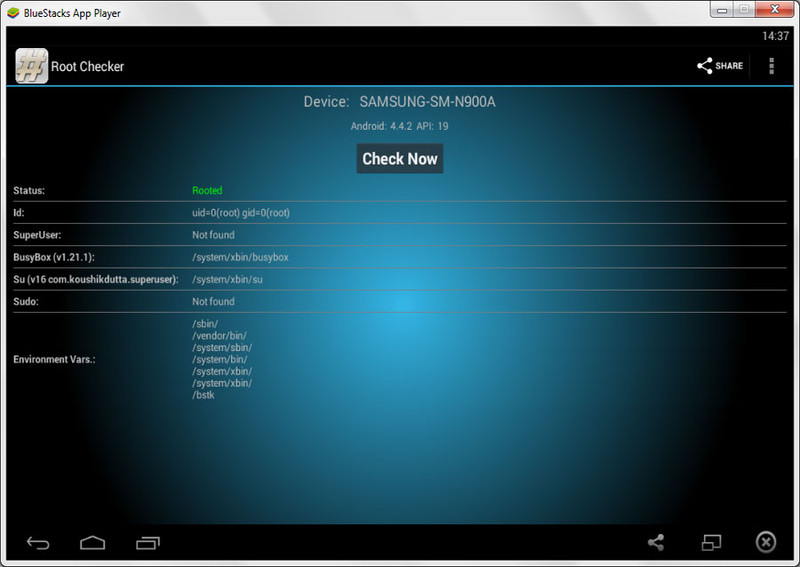Click the BlueStacks logo in title bar
Image resolution: width=800 pixels, height=567 pixels.
tap(13, 13)
